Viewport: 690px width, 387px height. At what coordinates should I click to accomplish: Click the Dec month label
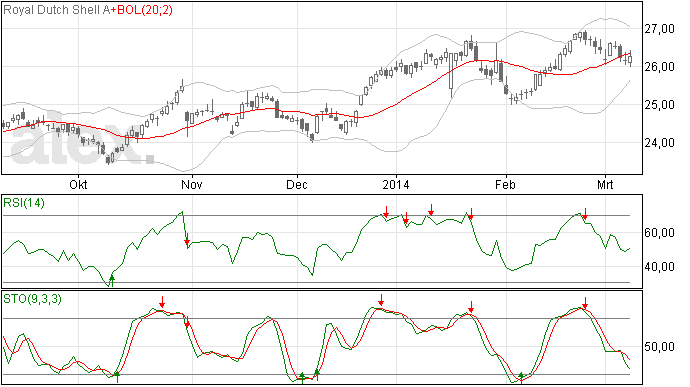(x=297, y=184)
